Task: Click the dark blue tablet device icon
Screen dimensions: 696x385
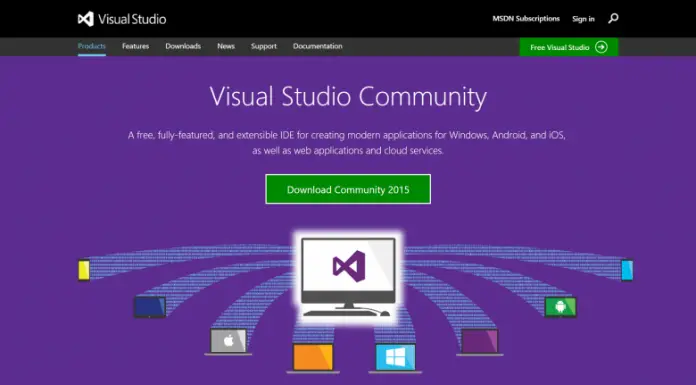Action: 150,307
